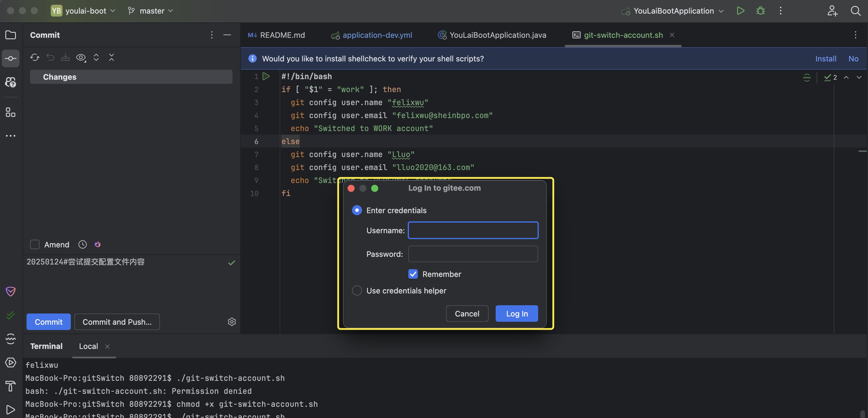Show more tool windows ellipsis

click(x=10, y=136)
